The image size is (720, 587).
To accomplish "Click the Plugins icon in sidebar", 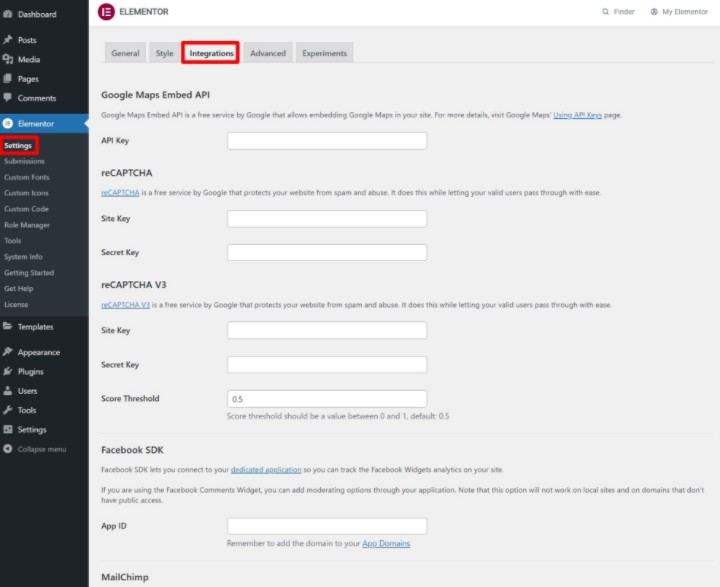I will point(8,371).
